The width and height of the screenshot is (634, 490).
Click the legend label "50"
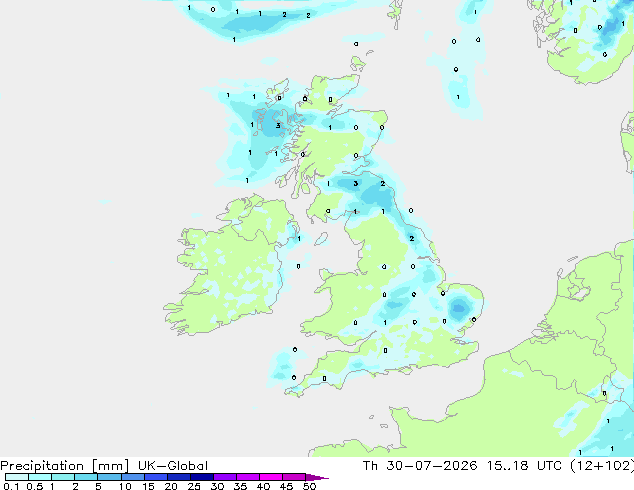310,486
